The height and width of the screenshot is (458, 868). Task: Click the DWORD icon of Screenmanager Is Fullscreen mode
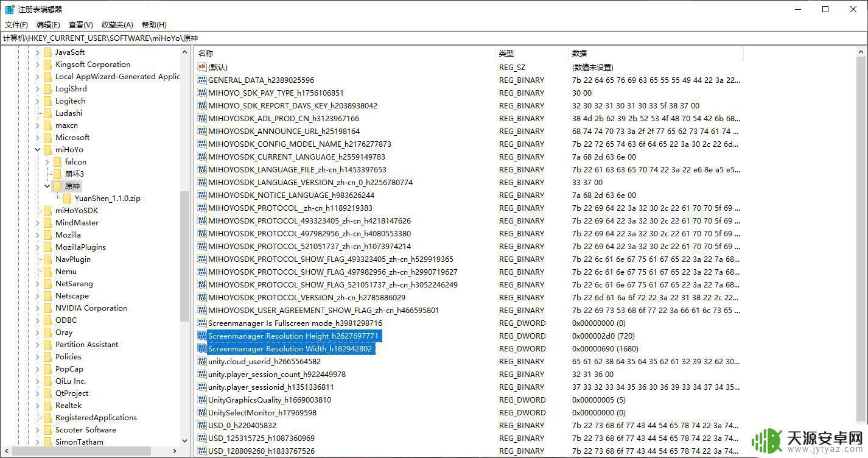(202, 323)
